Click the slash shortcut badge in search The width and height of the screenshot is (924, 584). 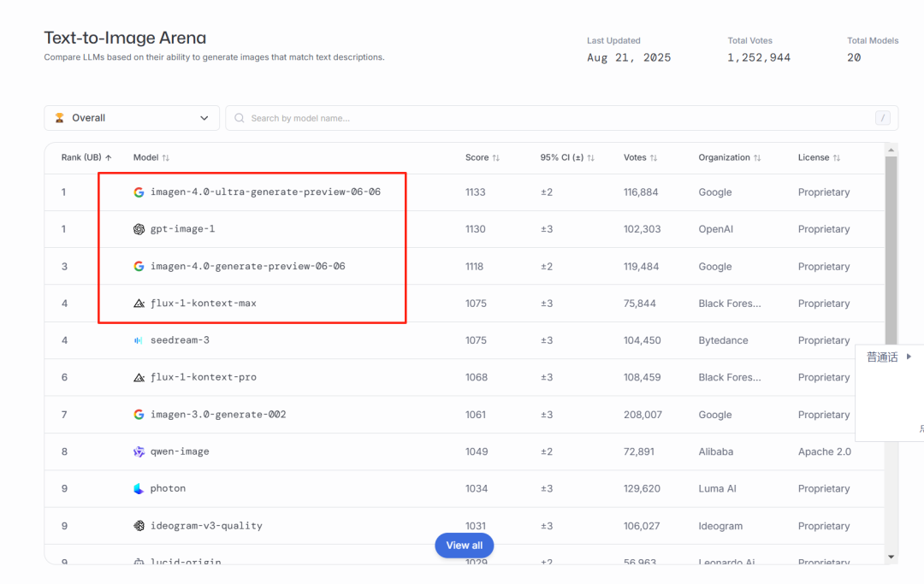coord(882,118)
